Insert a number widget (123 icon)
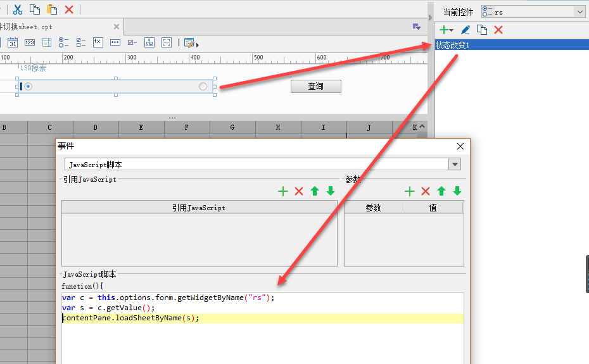This screenshot has width=589, height=364. click(30, 42)
